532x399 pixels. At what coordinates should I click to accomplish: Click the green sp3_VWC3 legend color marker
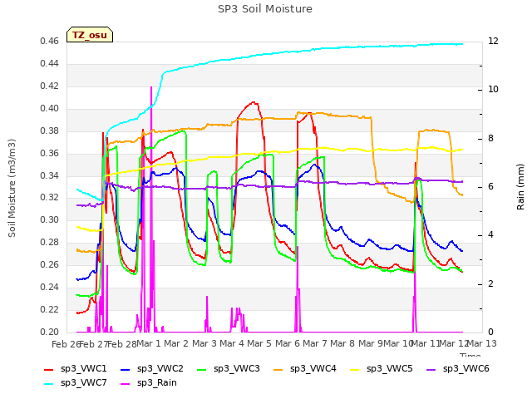tap(202, 369)
